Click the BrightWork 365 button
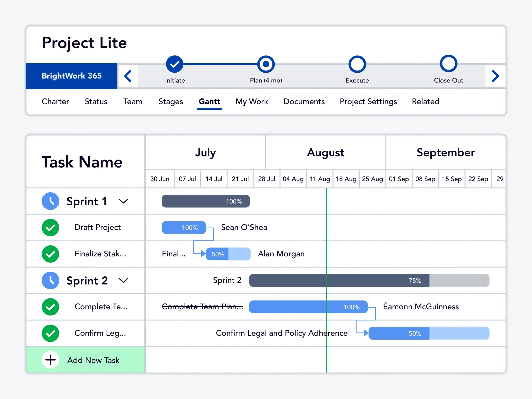The width and height of the screenshot is (532, 399). 71,76
